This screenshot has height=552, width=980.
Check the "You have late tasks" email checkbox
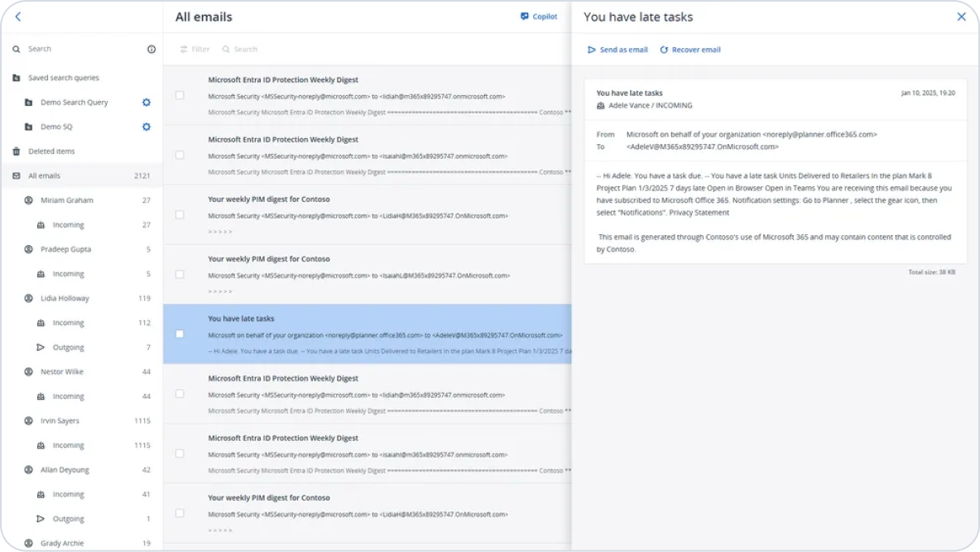(x=180, y=334)
